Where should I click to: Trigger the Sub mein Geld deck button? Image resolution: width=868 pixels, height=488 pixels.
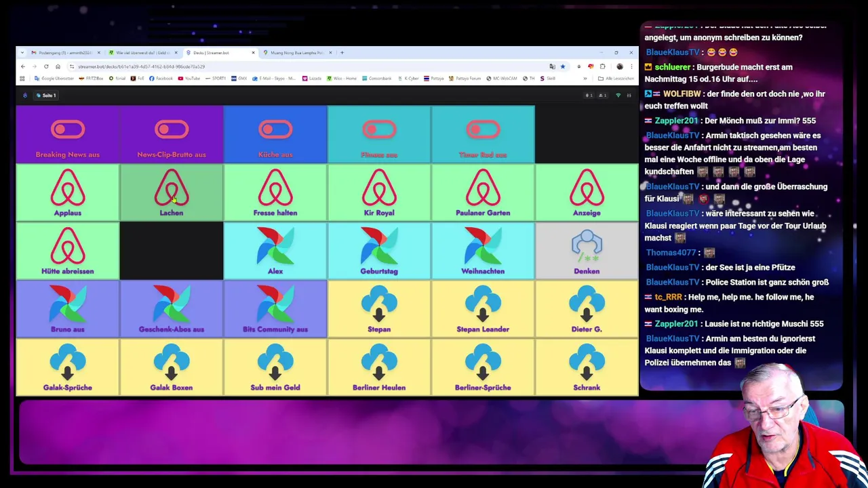pos(275,368)
